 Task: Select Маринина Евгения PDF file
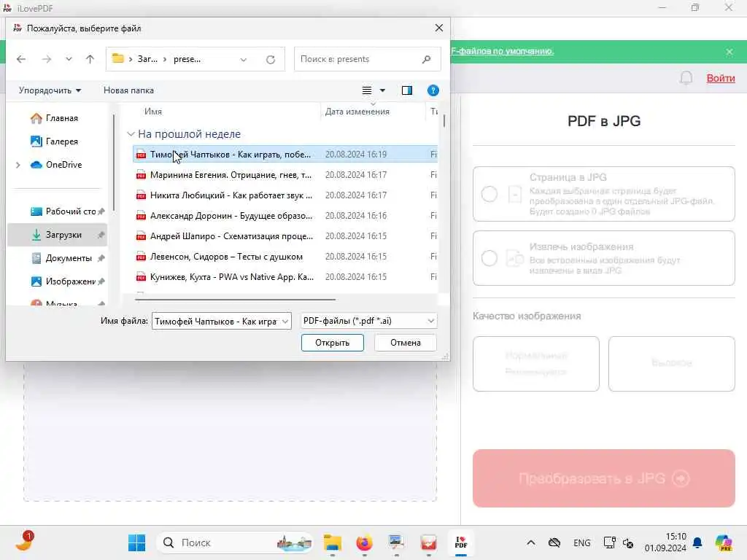(285, 175)
